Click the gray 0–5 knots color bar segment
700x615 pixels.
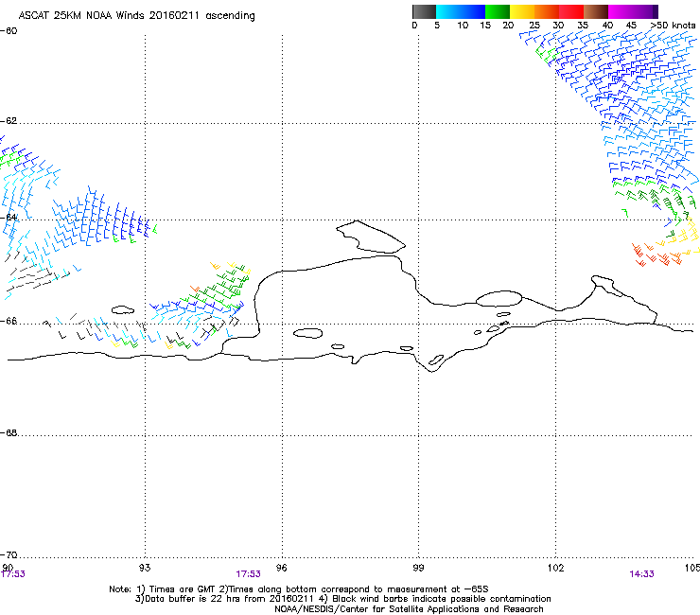(x=424, y=11)
